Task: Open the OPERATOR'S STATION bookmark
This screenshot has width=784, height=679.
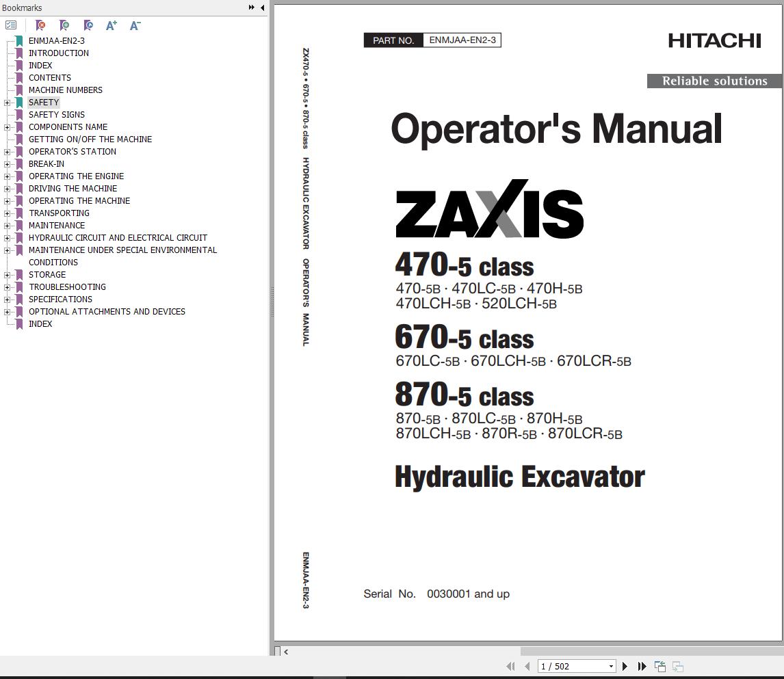Action: (73, 151)
